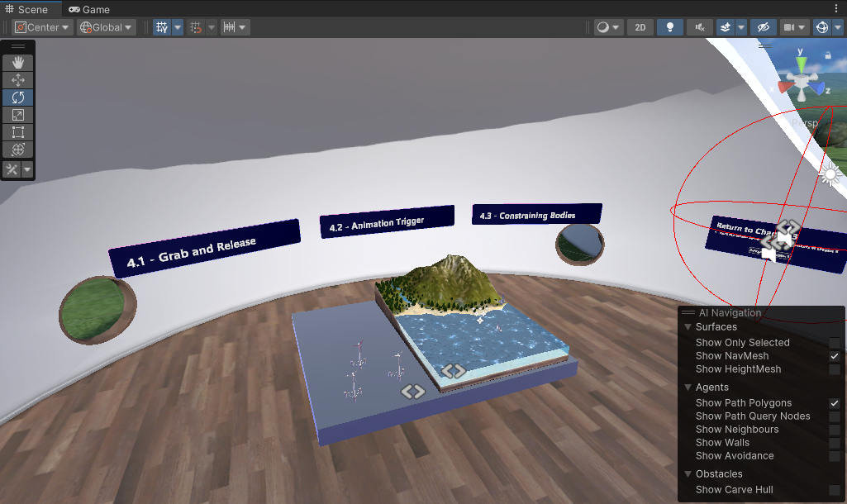
Task: Toggle scene audio mute icon
Action: pos(700,27)
